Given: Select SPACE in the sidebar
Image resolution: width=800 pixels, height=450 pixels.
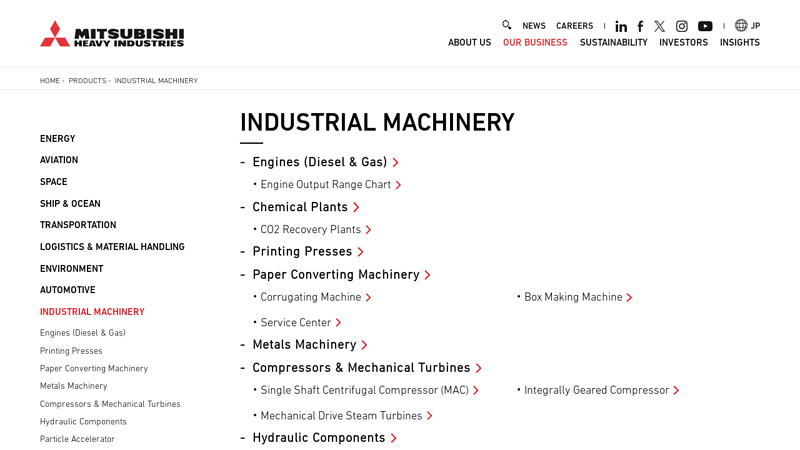Looking at the screenshot, I should [x=54, y=182].
